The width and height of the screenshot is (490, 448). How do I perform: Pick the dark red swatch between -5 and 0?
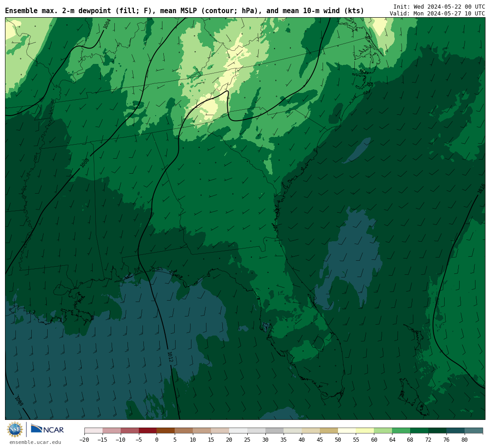click(148, 431)
